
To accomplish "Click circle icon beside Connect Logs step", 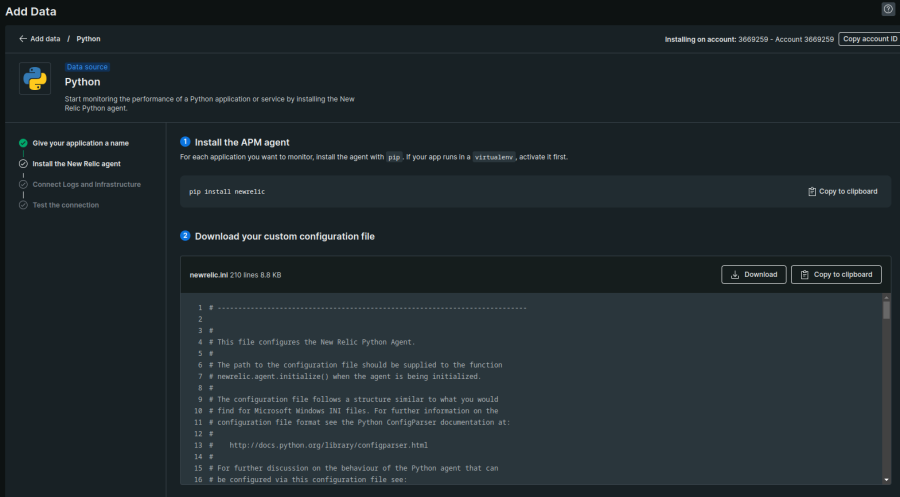I will (x=23, y=185).
